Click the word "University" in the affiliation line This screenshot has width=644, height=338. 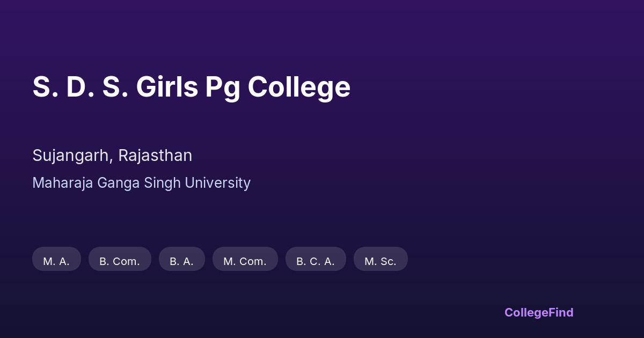point(217,183)
